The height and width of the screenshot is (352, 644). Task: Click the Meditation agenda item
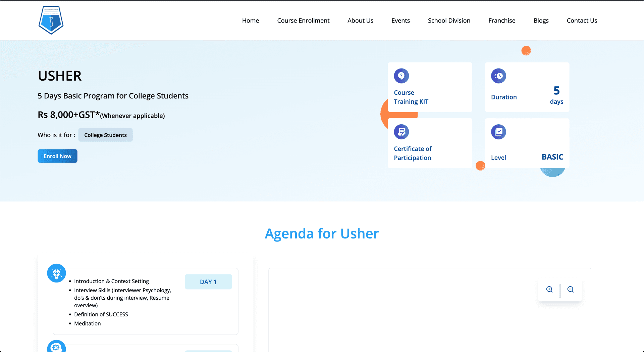(x=87, y=323)
